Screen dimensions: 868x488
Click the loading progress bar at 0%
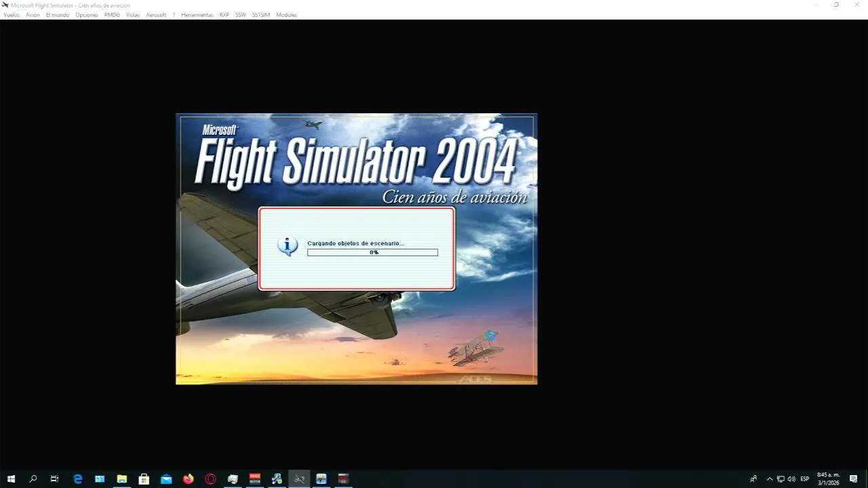point(372,252)
